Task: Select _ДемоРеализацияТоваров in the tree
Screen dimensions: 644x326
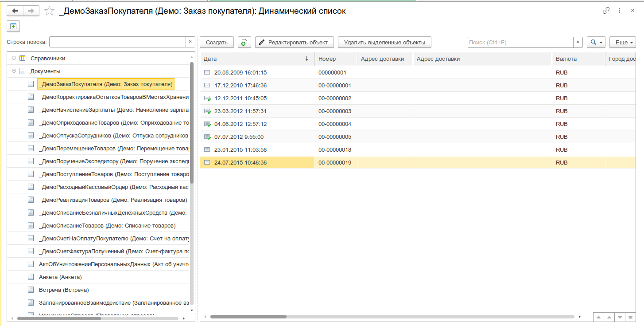Action: [x=113, y=200]
